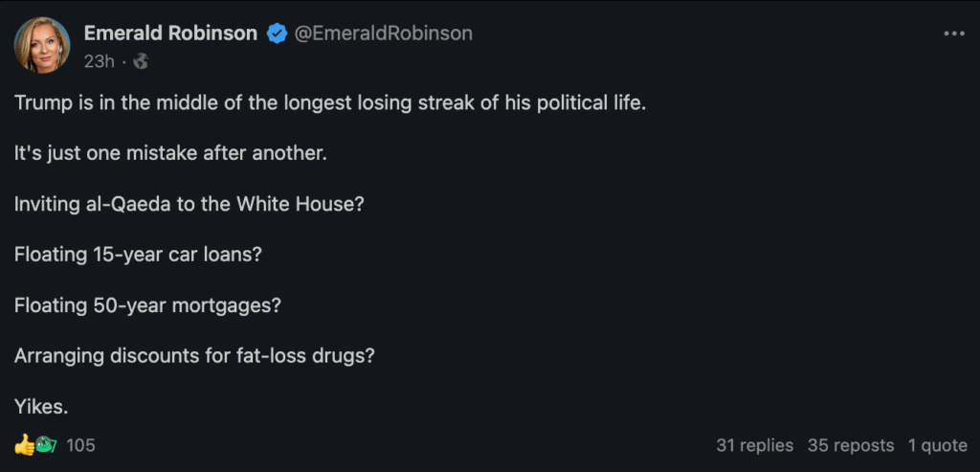Click the 'Yikes.' closing line
This screenshot has width=980, height=472.
point(41,406)
